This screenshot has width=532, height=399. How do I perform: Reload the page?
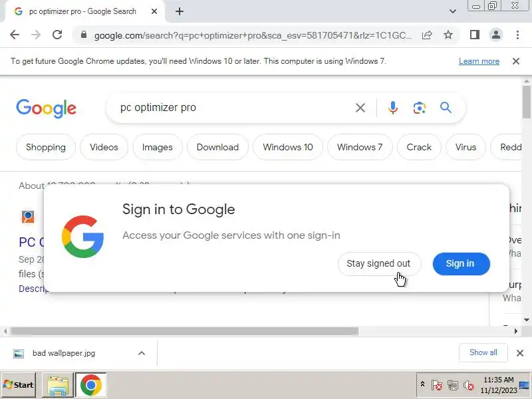pos(57,35)
